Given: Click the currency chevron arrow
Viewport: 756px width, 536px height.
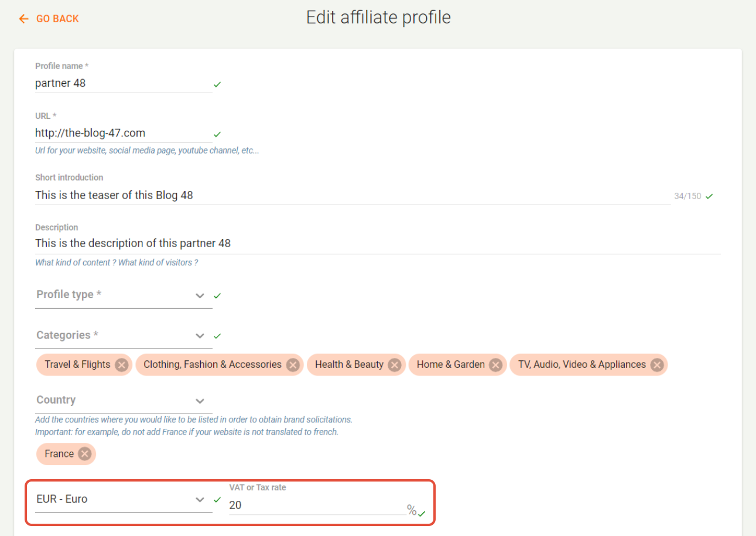Looking at the screenshot, I should (200, 500).
